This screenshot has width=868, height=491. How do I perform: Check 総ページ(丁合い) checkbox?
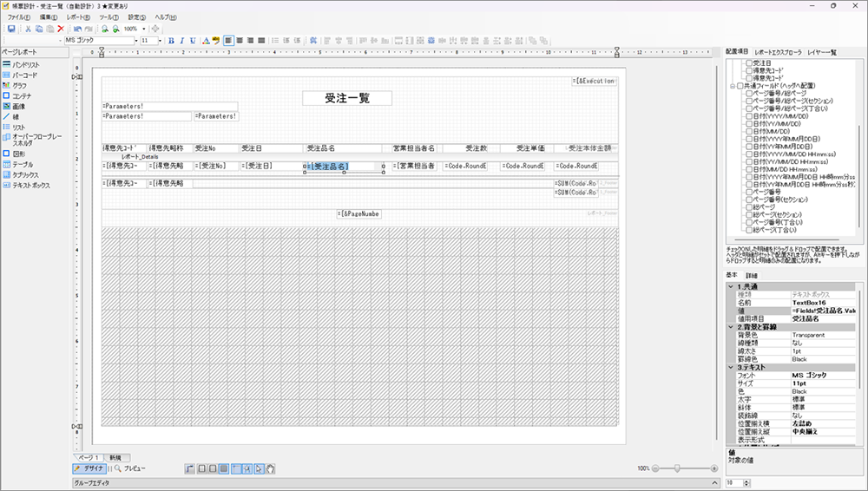(x=749, y=230)
